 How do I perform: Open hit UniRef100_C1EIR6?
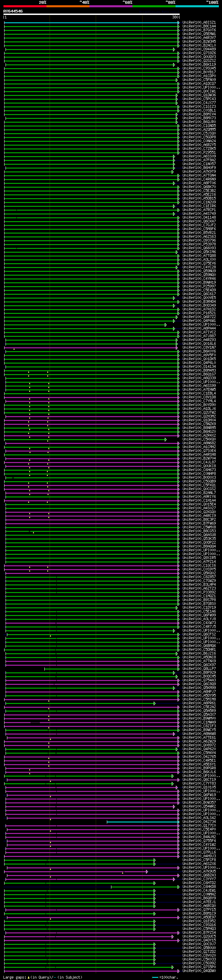point(199,206)
